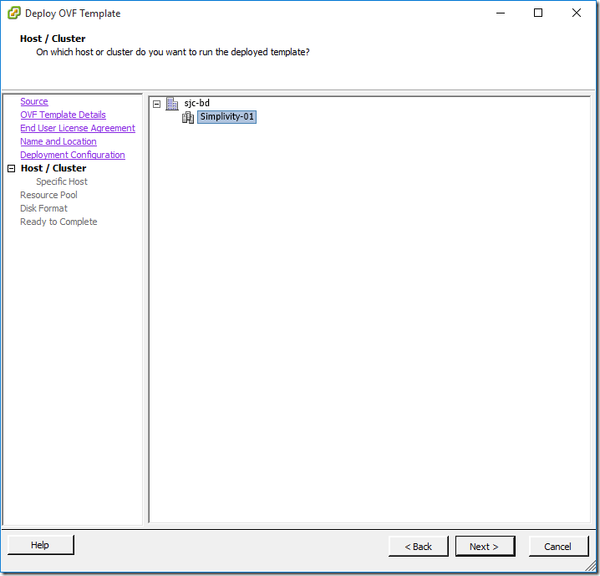The height and width of the screenshot is (576, 600).
Task: Minimize the Deploy OVF Template window
Action: (x=501, y=13)
